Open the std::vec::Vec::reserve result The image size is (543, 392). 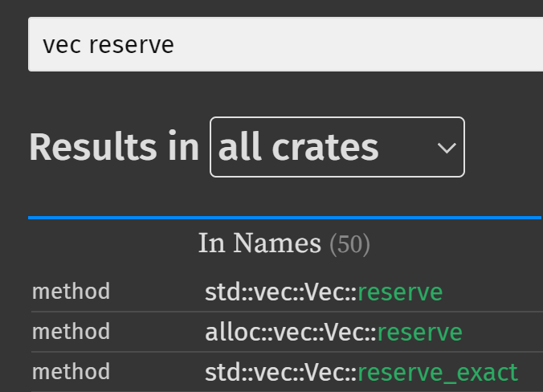click(x=324, y=292)
